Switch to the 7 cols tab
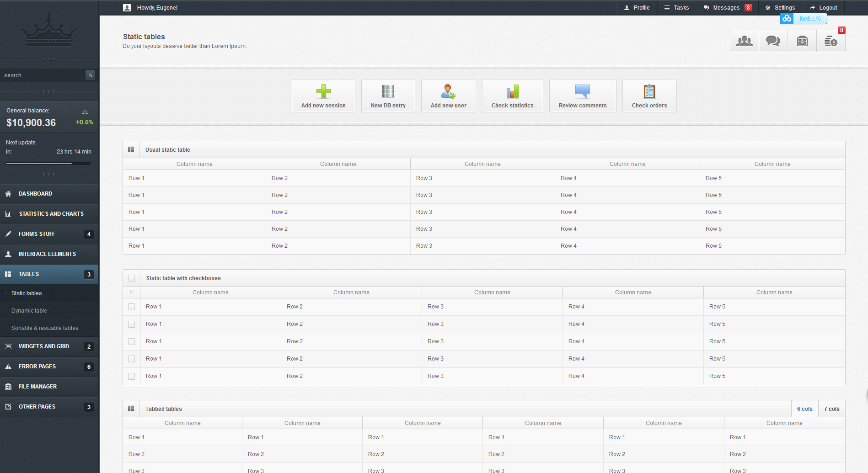868x473 pixels. (831, 409)
